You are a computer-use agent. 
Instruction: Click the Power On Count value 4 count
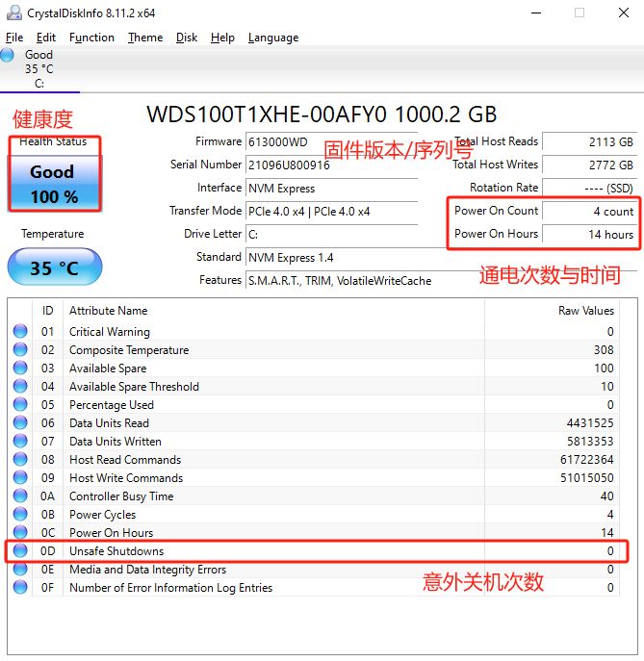(x=589, y=212)
